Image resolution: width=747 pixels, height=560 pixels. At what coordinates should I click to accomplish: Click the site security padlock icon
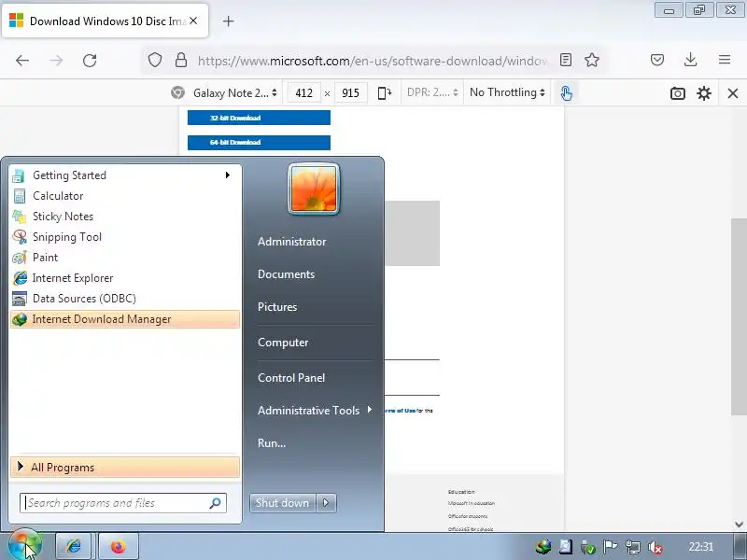point(181,60)
